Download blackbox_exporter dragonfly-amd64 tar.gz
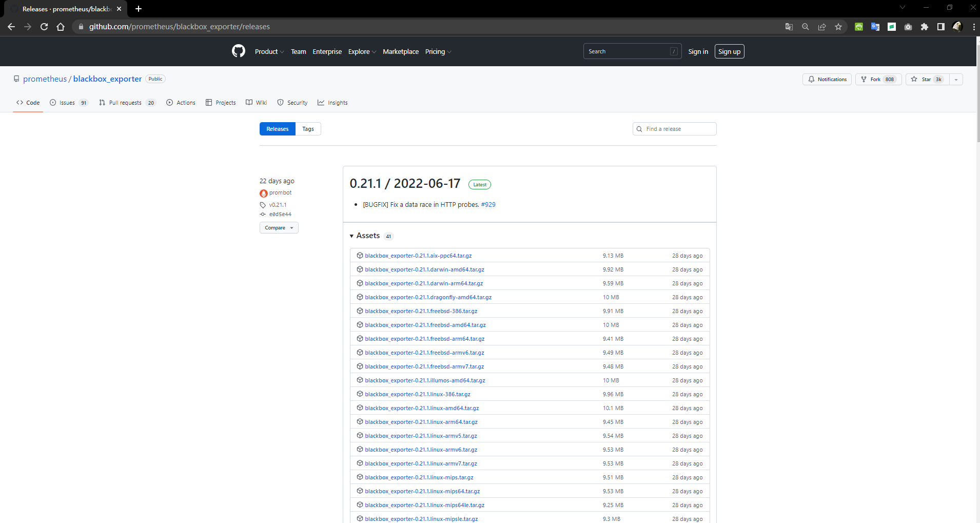The image size is (980, 523). tap(428, 297)
